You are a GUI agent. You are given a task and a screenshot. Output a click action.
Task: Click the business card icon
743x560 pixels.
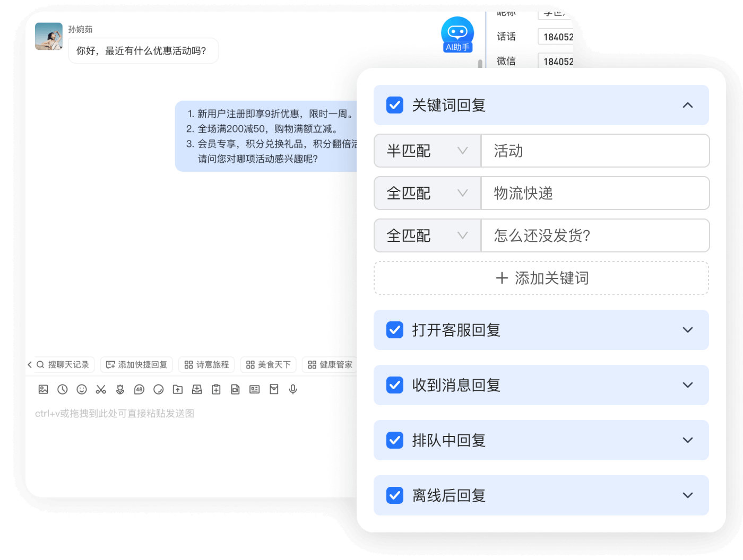(255, 390)
